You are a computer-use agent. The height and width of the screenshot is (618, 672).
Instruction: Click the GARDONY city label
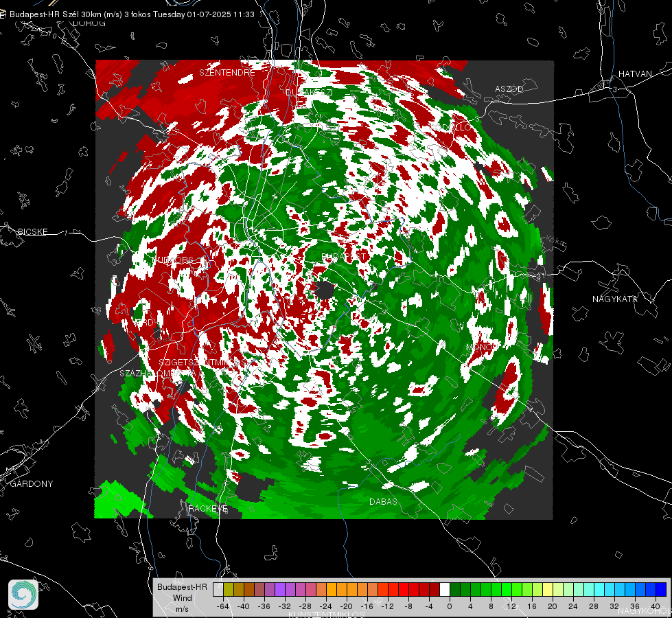pyautogui.click(x=32, y=484)
